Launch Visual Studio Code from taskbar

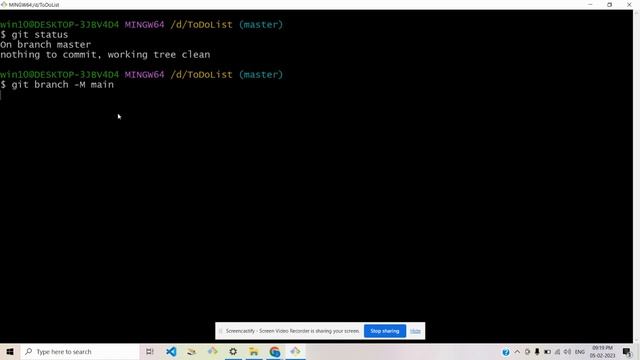[x=171, y=351]
